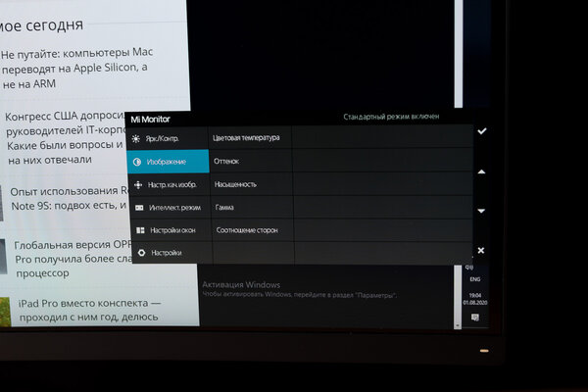This screenshot has width=588, height=392.
Task: Click the up arrow in the OSD
Action: [481, 171]
